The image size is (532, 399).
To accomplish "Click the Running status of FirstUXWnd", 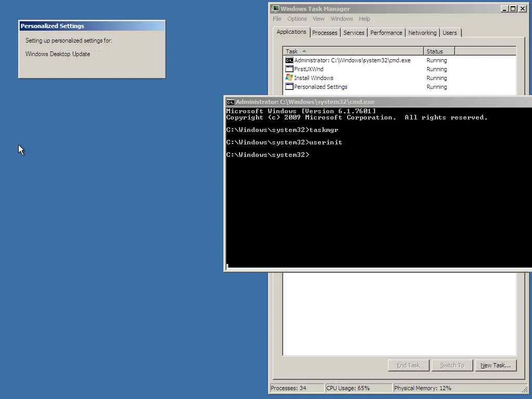I will point(436,69).
